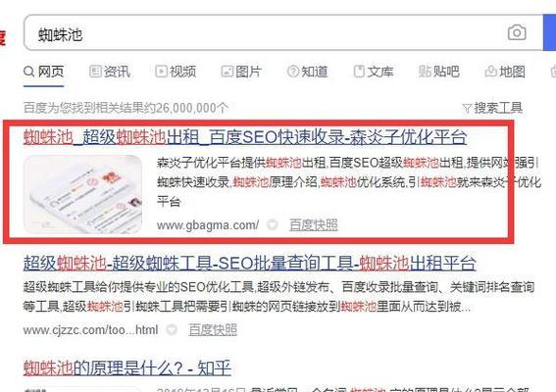This screenshot has width=556, height=392.
Task: Switch to the 视频 tab
Action: pos(176,72)
